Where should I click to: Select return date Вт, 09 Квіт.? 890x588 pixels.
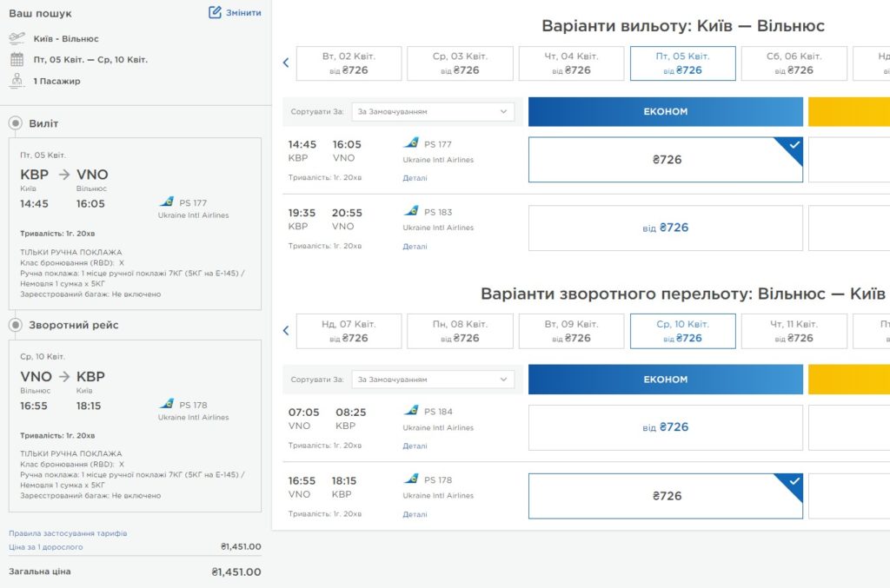[x=572, y=331]
